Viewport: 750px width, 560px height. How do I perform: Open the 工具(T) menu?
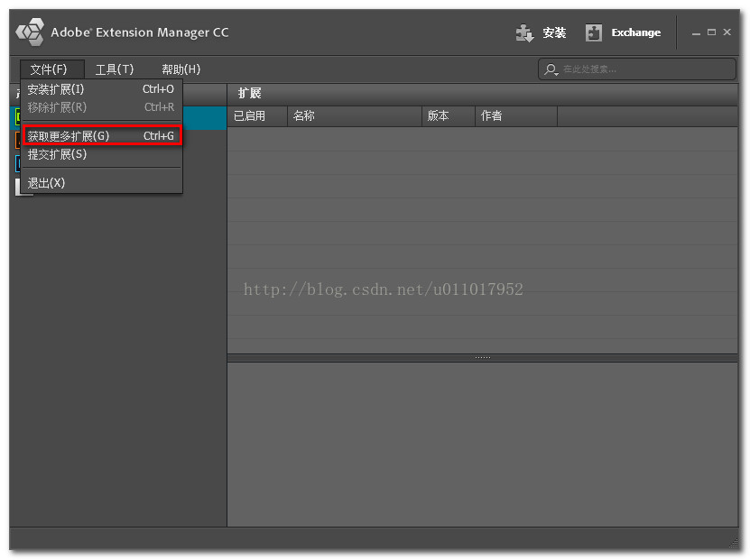[115, 69]
